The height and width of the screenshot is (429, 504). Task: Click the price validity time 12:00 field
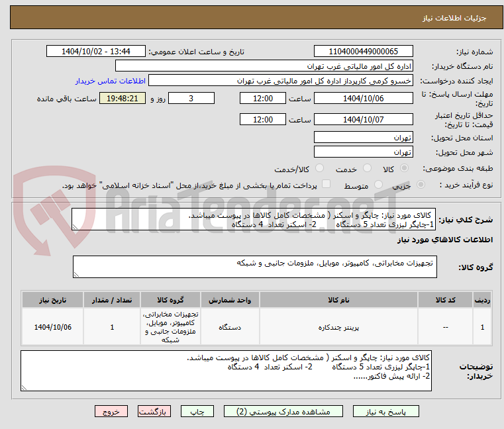263,120
